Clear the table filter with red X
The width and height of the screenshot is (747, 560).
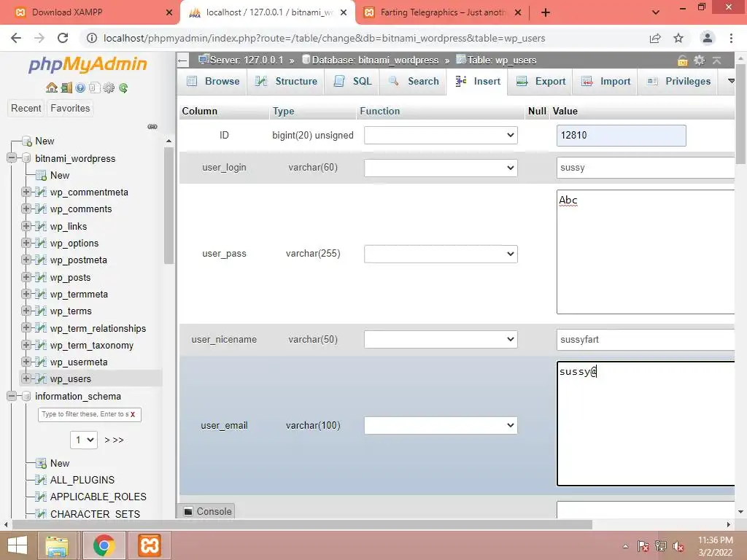pos(133,414)
